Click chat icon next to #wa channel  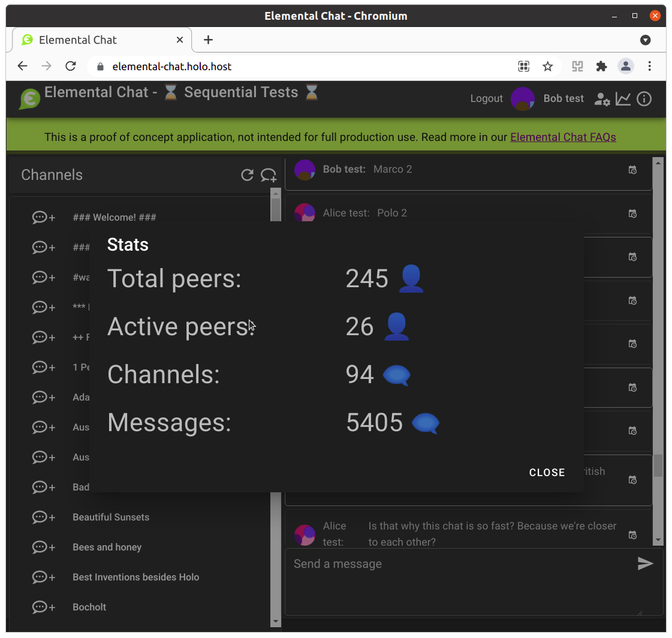[x=44, y=278]
